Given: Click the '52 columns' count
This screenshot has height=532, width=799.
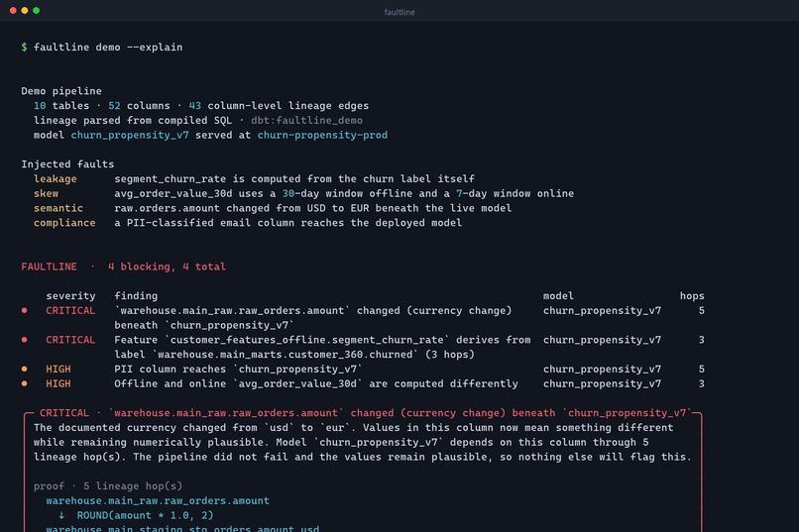Looking at the screenshot, I should (x=139, y=105).
